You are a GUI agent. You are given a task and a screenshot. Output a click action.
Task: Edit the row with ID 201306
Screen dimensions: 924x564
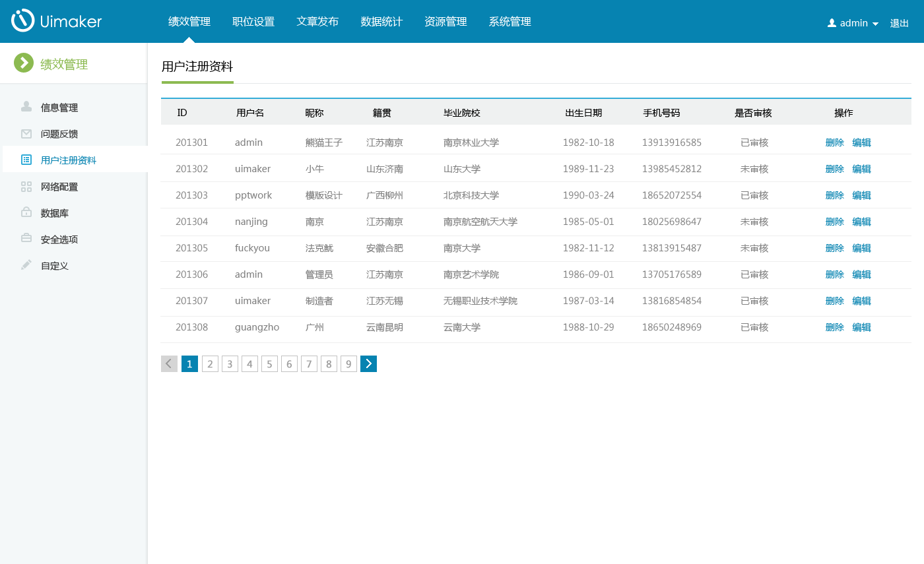pos(862,274)
